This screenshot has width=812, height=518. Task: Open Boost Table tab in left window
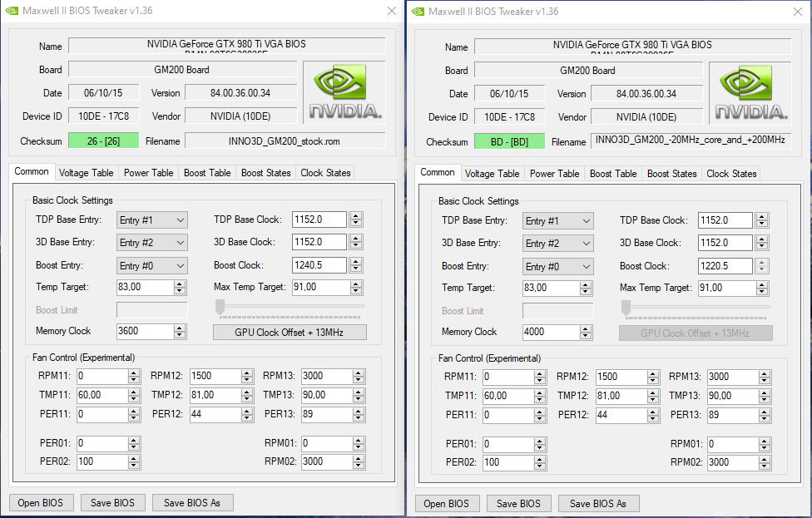[207, 173]
